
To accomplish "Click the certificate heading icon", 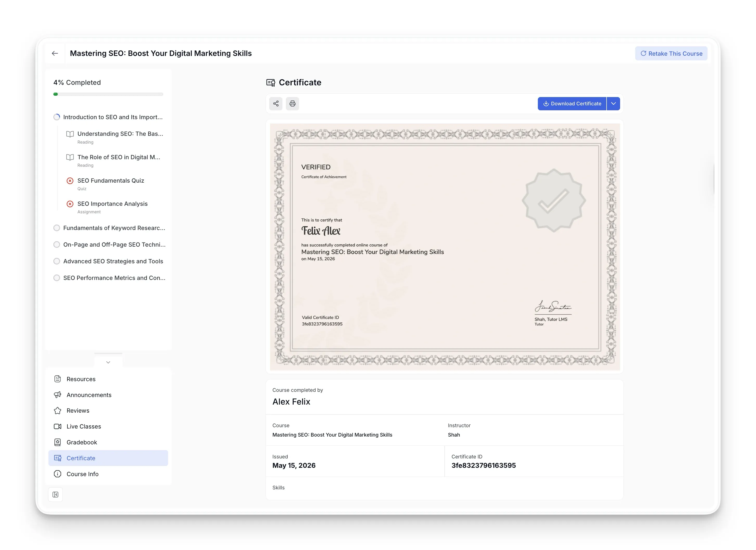I will click(271, 83).
